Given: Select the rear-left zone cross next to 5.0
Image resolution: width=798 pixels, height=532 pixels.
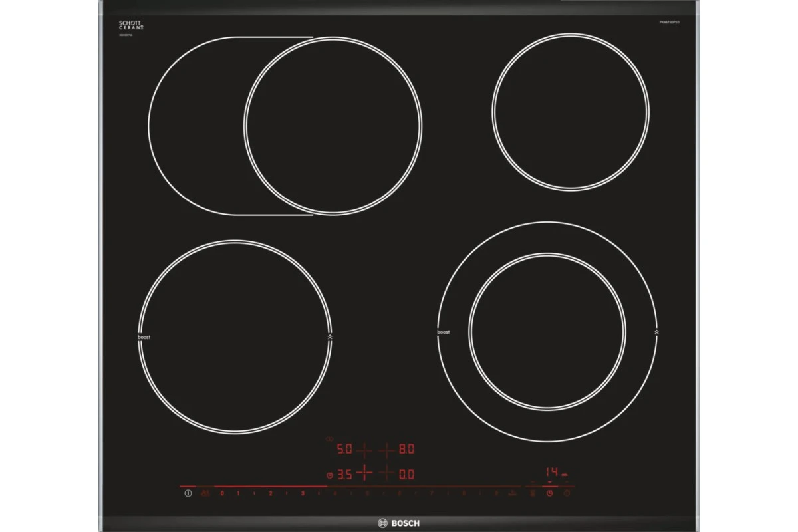Looking at the screenshot, I should pos(364,450).
